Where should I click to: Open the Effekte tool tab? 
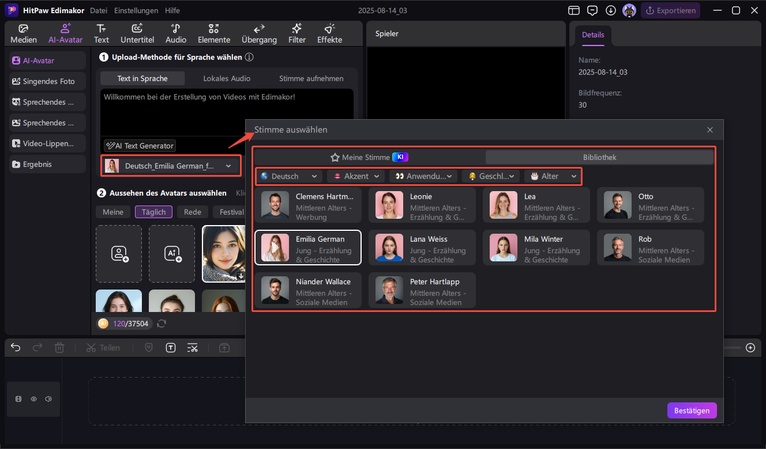[329, 34]
